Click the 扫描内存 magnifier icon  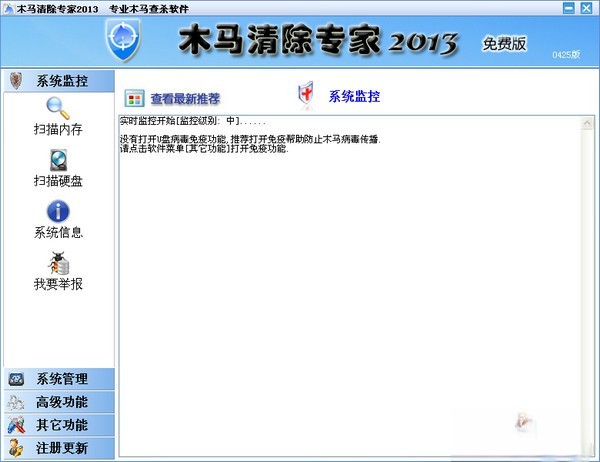pos(58,108)
